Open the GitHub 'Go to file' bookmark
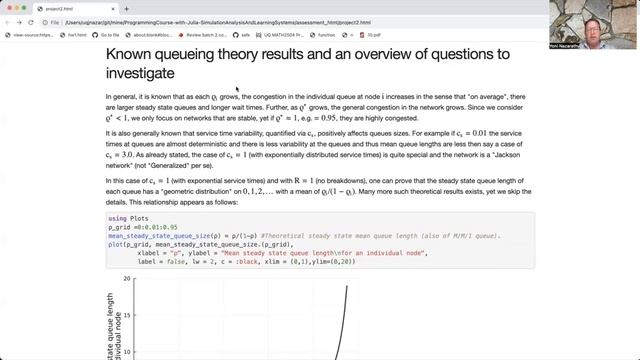Screen dimensions: 640x360 coord(106,35)
